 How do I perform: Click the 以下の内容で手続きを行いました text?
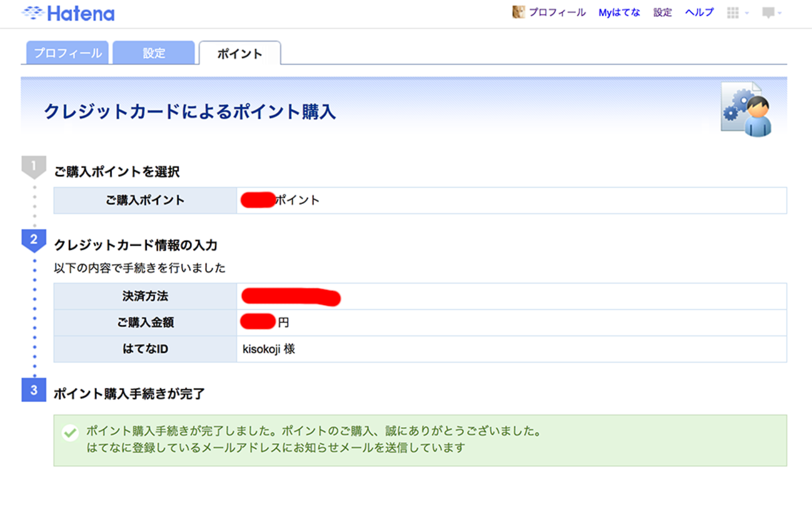click(x=140, y=268)
